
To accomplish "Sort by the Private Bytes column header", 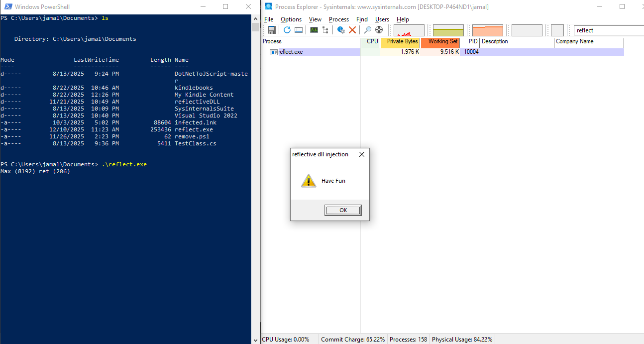I will click(x=402, y=42).
